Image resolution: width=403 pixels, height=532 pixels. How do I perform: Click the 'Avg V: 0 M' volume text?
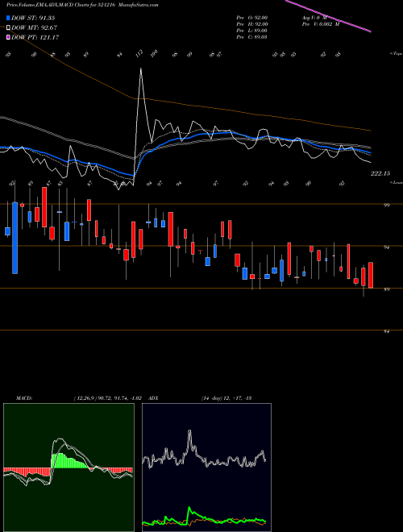[x=314, y=18]
